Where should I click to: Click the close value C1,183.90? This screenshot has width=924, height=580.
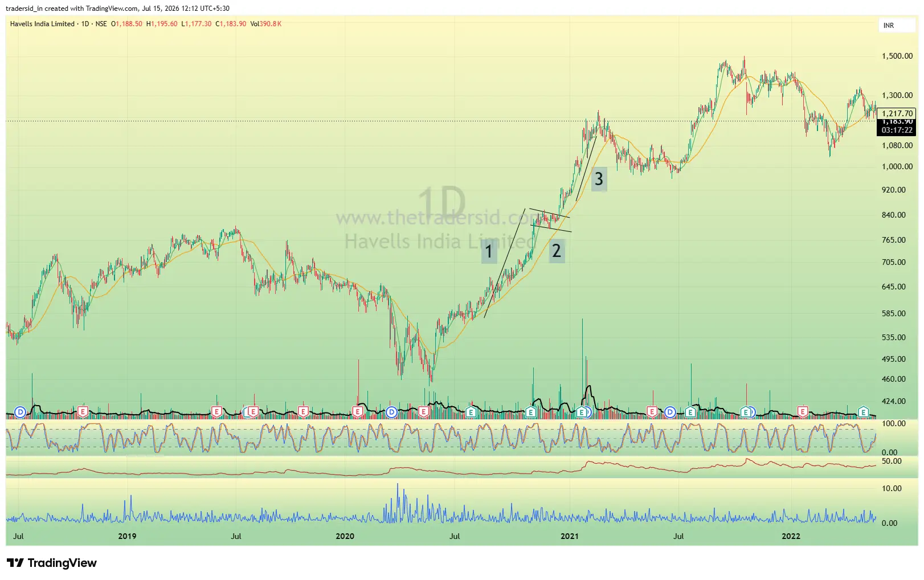coord(231,24)
